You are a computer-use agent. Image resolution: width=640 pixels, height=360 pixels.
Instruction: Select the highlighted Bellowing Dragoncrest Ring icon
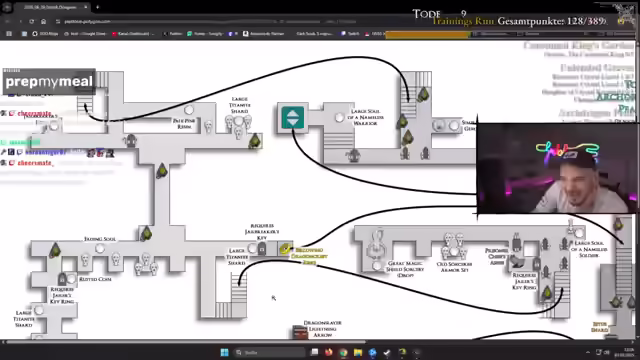[285, 248]
